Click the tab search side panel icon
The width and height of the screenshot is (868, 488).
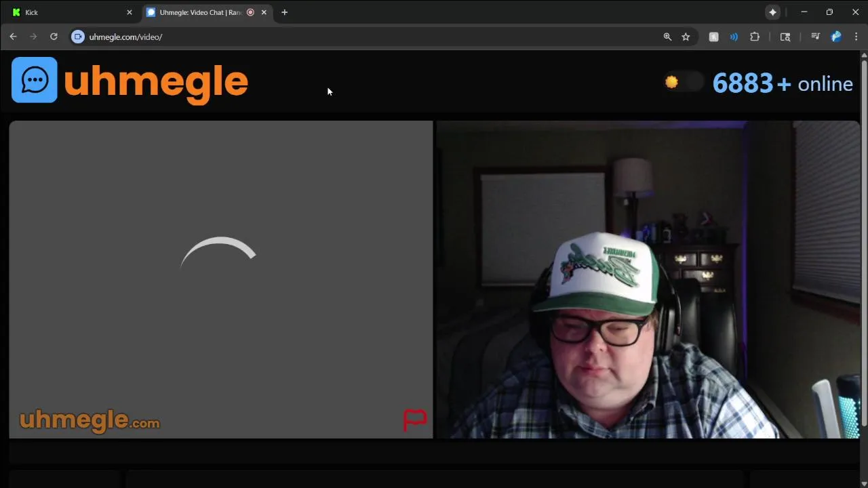[785, 37]
